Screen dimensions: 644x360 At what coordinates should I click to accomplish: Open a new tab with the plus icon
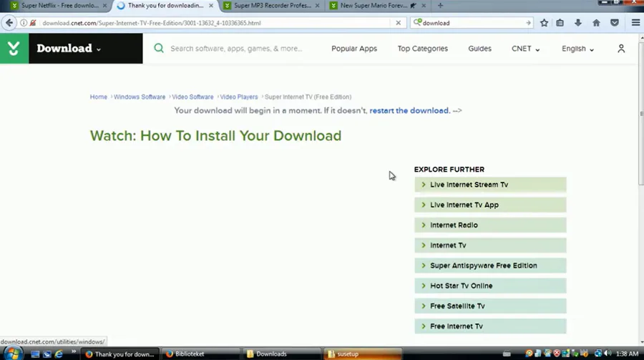coord(440,6)
